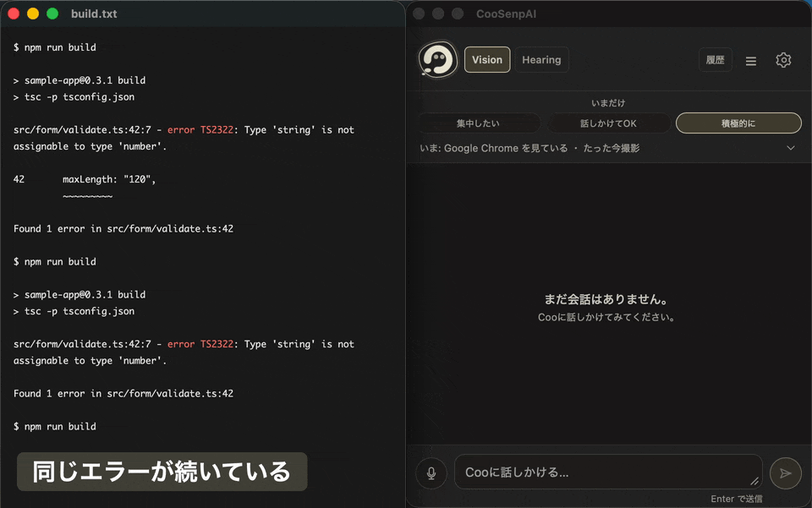Select the 集中したい mode
812x508 pixels.
tap(478, 123)
